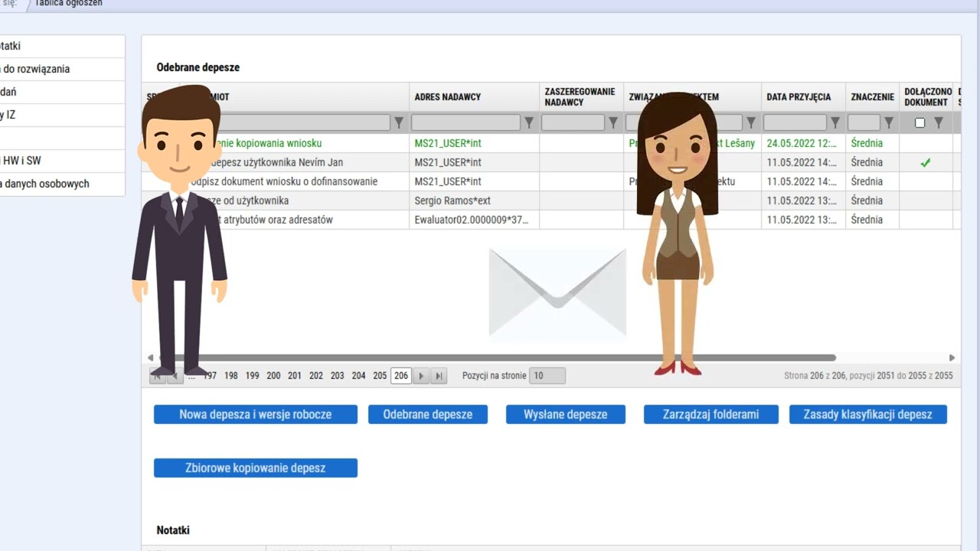The height and width of the screenshot is (551, 980).
Task: Go to page 202
Action: (x=316, y=376)
